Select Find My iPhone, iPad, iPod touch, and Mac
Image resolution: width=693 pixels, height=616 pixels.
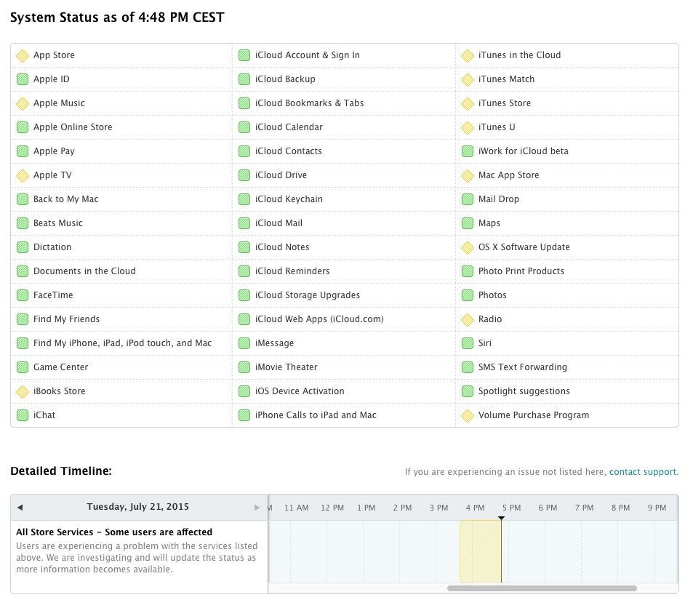121,343
